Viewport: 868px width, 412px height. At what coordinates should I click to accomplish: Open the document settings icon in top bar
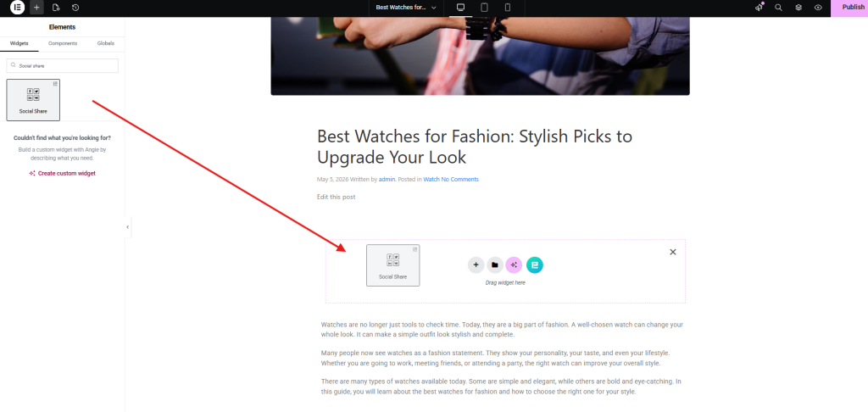pos(56,8)
